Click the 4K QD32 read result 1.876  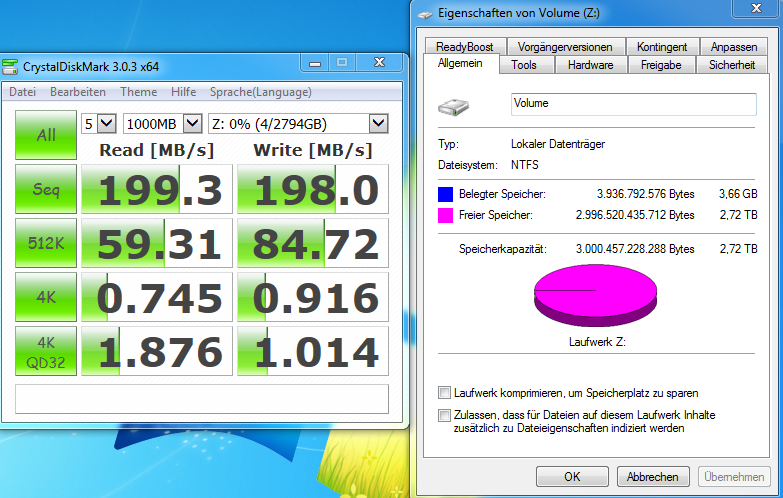(157, 351)
